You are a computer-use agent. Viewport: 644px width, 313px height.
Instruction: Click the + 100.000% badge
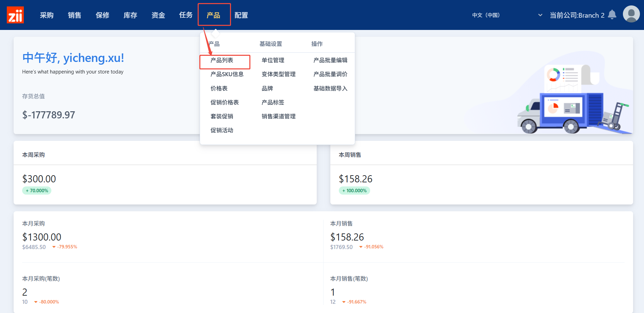pos(354,191)
